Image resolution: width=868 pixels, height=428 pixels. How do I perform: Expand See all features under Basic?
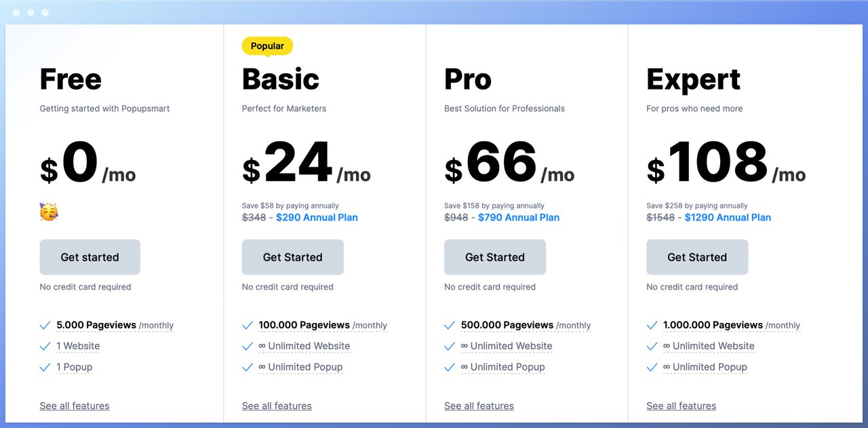coord(277,406)
